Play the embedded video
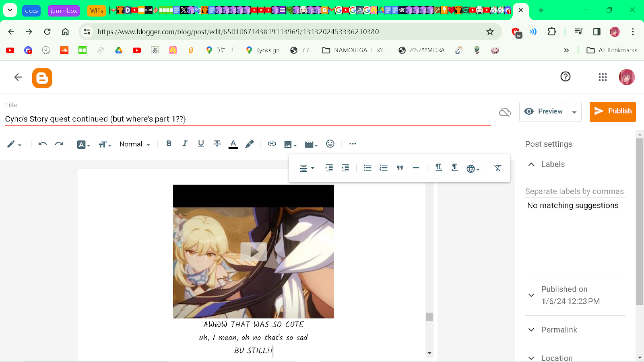644x362 pixels. point(254,252)
